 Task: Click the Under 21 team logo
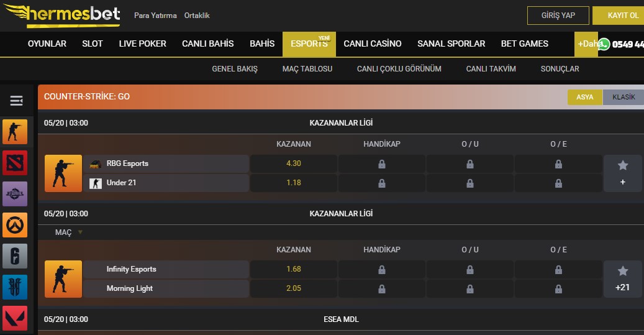coord(95,183)
